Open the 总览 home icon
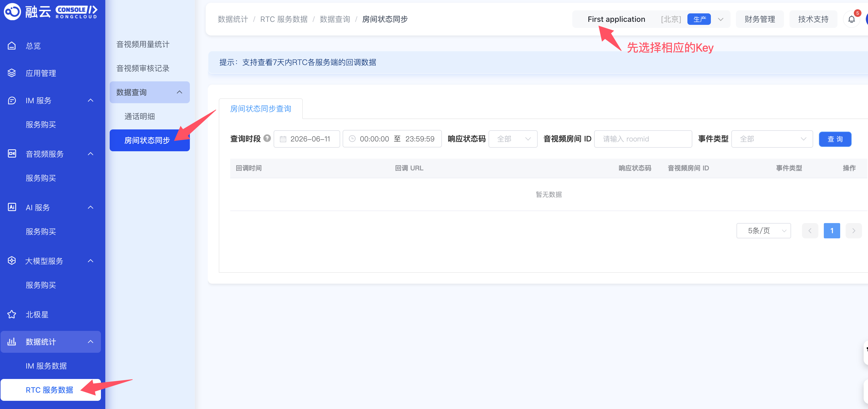 [x=12, y=46]
